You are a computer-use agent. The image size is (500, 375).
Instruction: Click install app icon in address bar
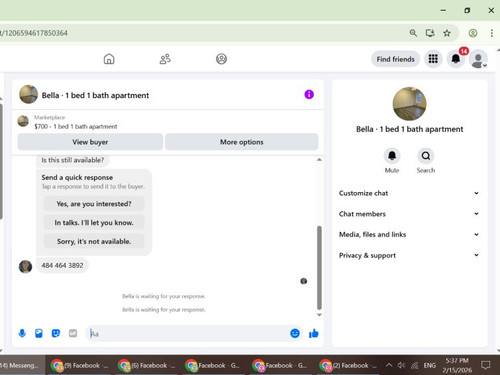pos(430,33)
